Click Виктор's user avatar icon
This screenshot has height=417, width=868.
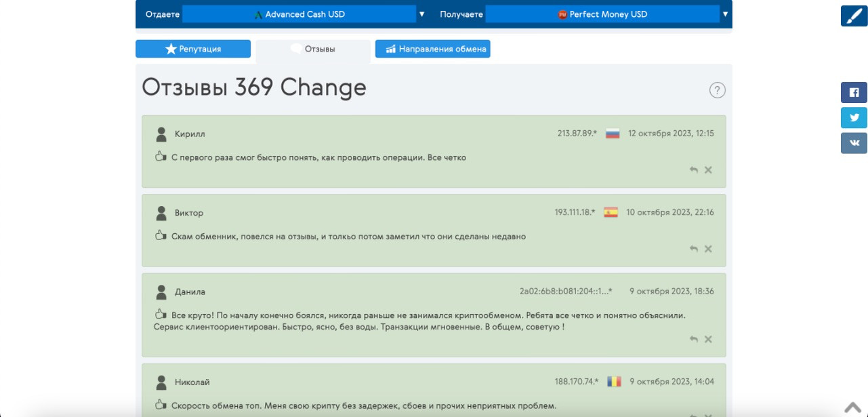pos(161,213)
